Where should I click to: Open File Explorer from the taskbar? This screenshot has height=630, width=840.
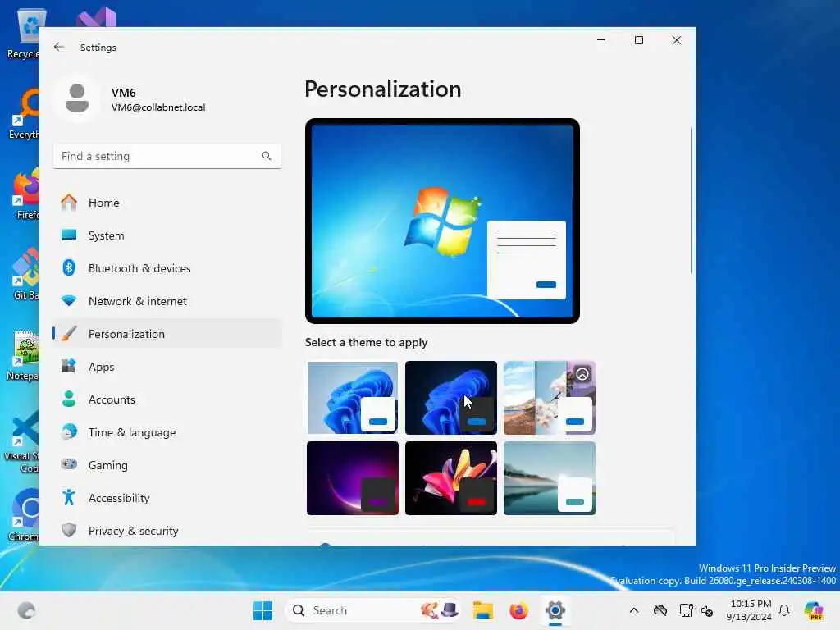click(x=482, y=610)
